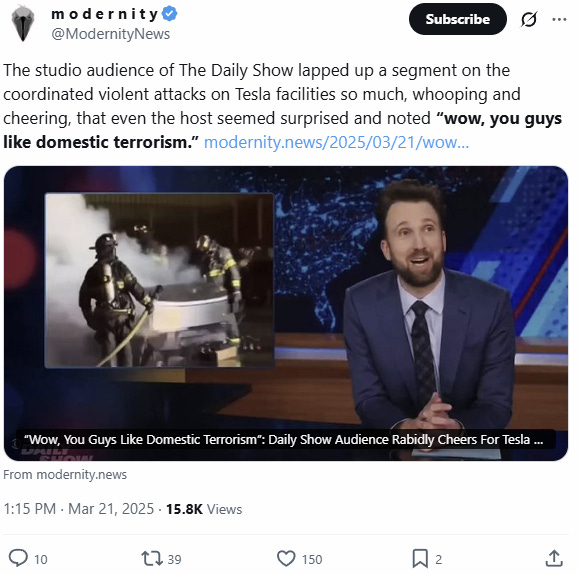The width and height of the screenshot is (578, 574).
Task: Open the modernity profile avatar
Action: [23, 23]
